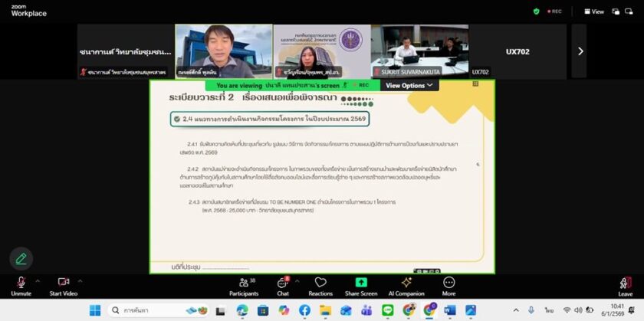The height and width of the screenshot is (321, 644).
Task: Open the Reactions menu
Action: click(x=320, y=284)
